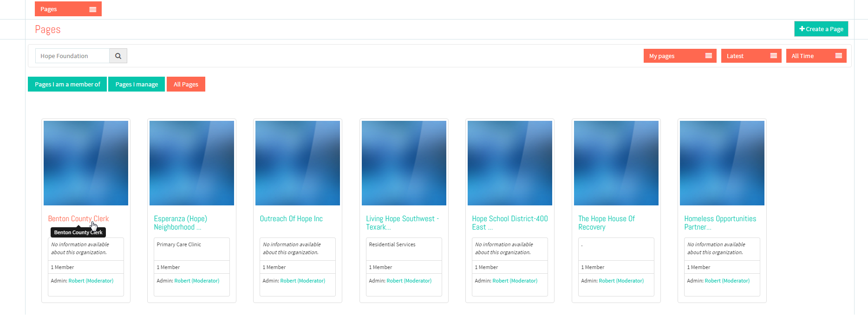Open Living Hope Southwest - Texark page link
Screen dimensions: 868x316
pos(402,223)
